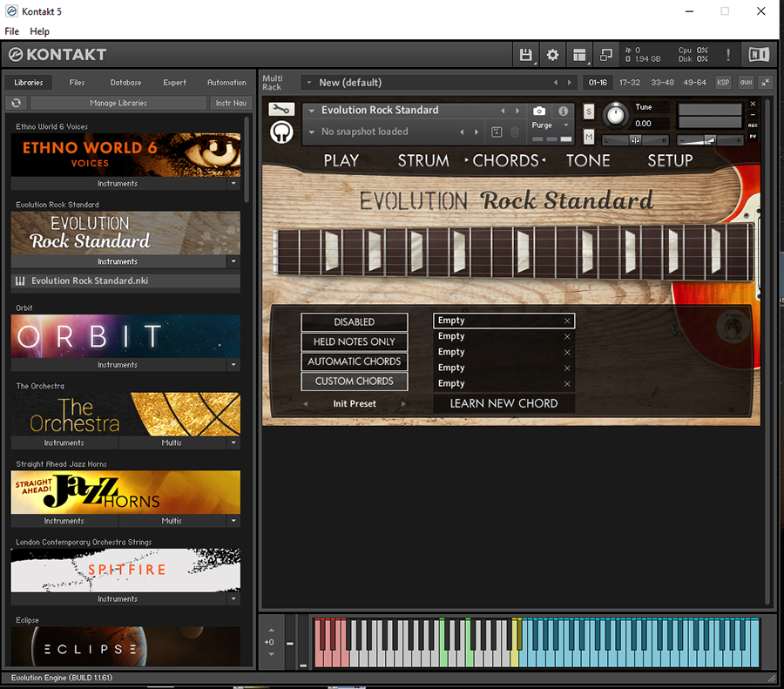The image size is (784, 689).
Task: Clear the first Empty chord slot X
Action: 567,321
